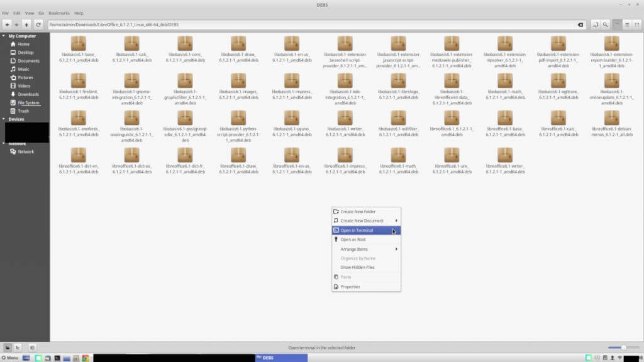
Task: Switch to list view
Action: 627,25
